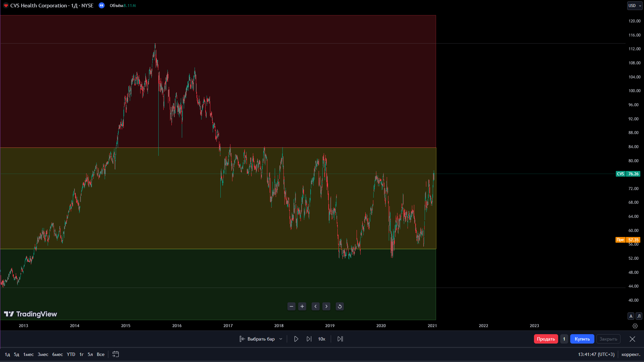Toggle auto scale A button
The height and width of the screenshot is (362, 644).
(631, 316)
